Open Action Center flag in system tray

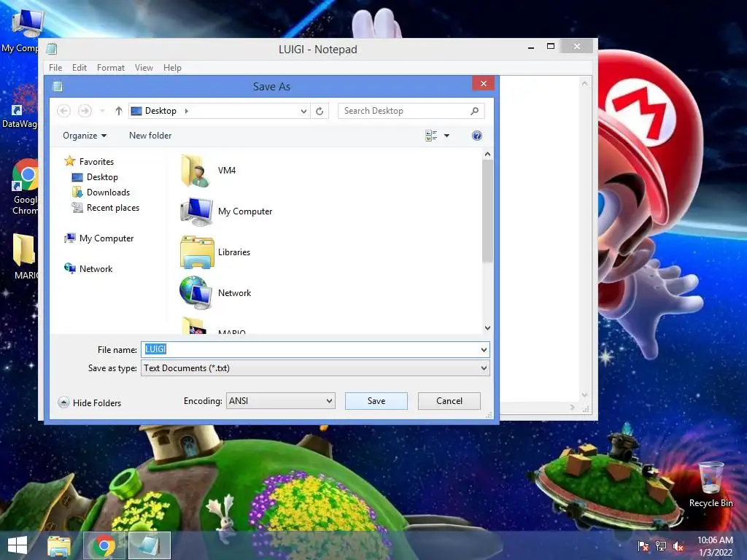643,546
